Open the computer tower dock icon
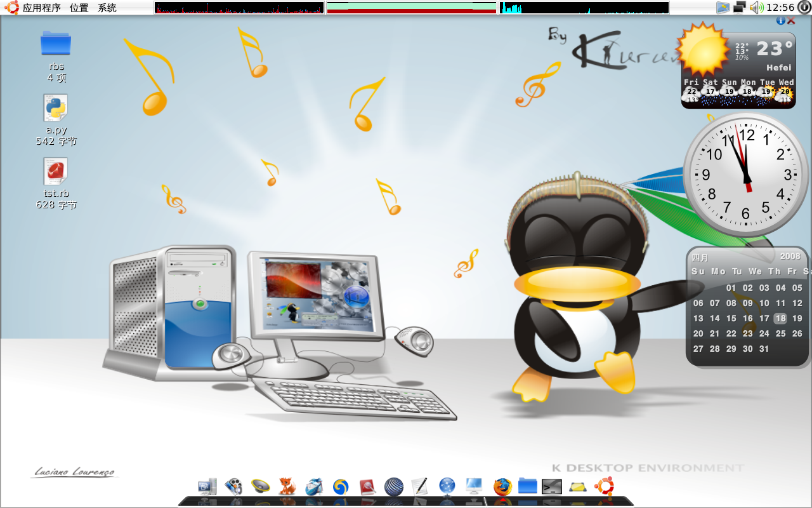812x508 pixels. (207, 487)
